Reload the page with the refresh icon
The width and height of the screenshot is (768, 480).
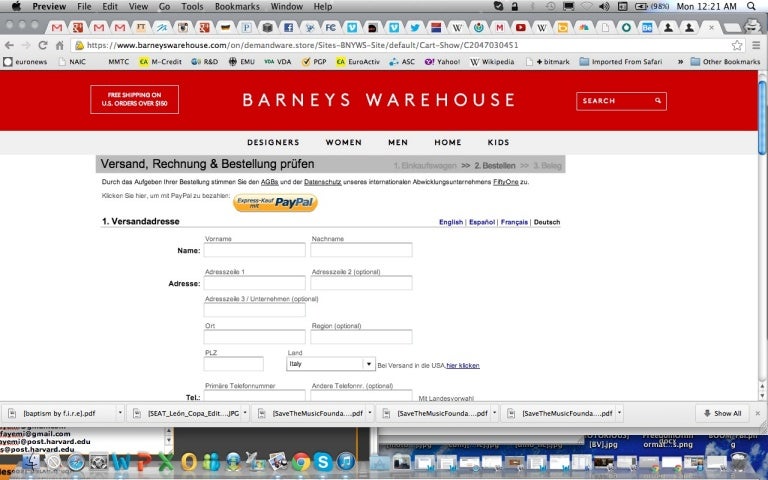(x=42, y=45)
